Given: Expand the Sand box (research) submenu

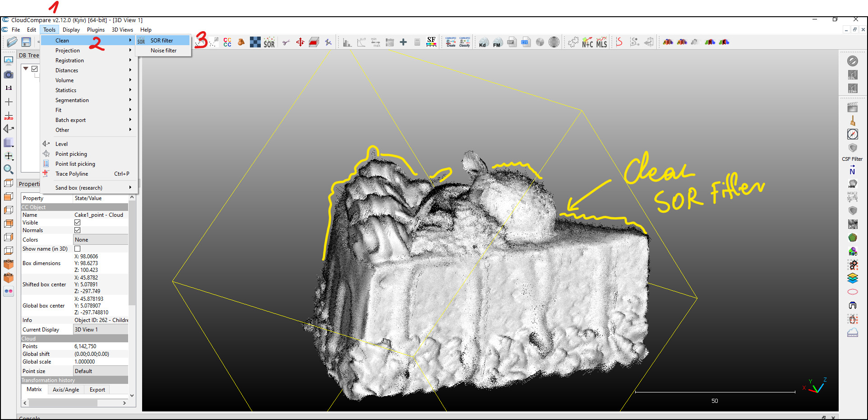Looking at the screenshot, I should (x=89, y=188).
